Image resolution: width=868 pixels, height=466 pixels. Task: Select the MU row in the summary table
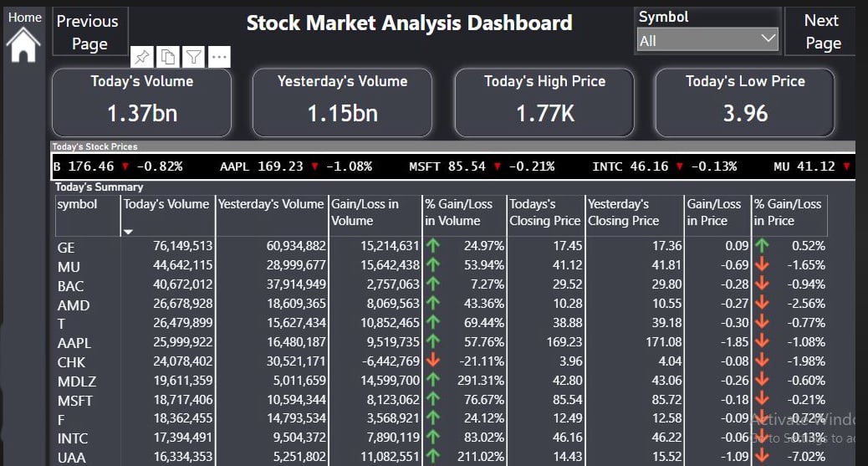tap(69, 266)
